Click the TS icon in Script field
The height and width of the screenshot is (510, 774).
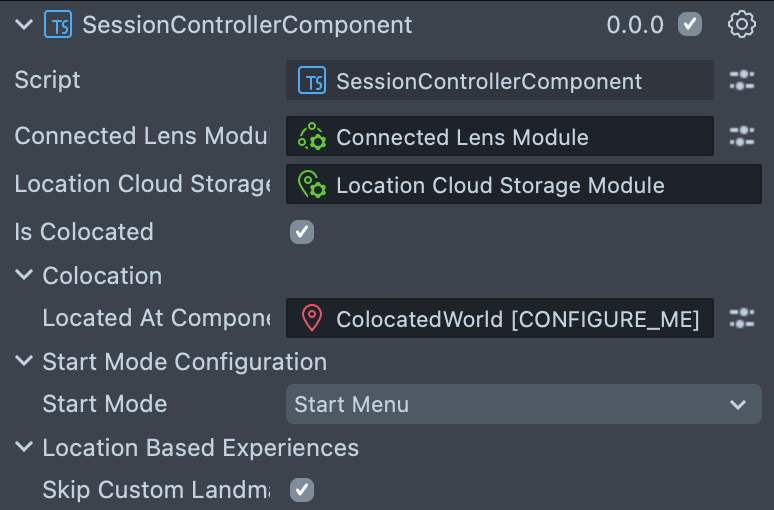[313, 81]
